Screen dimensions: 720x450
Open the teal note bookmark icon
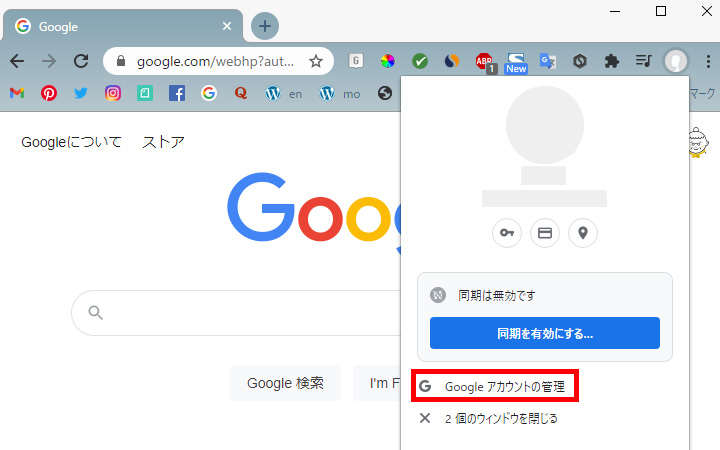145,93
